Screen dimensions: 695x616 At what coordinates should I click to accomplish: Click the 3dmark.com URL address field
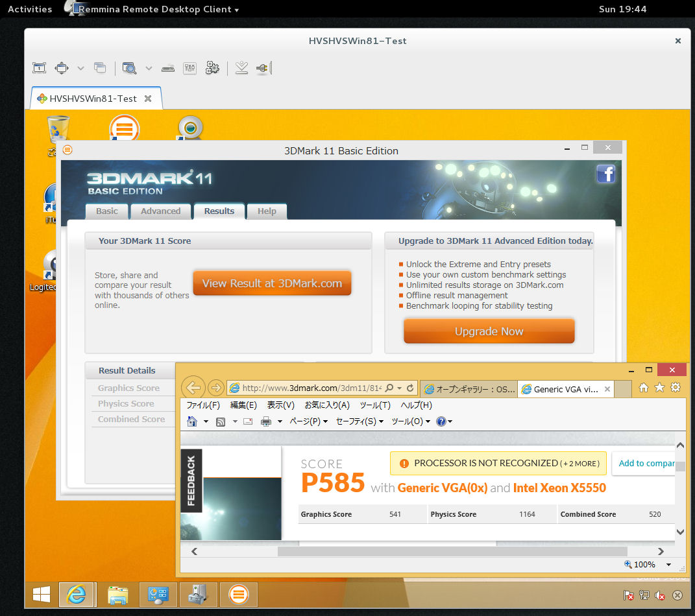tap(311, 388)
